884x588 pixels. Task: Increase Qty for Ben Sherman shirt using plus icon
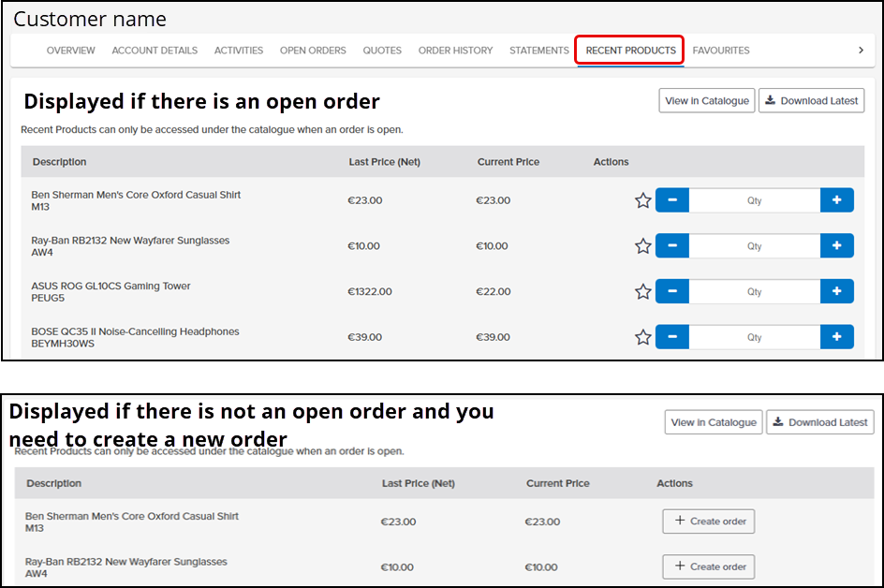point(836,199)
